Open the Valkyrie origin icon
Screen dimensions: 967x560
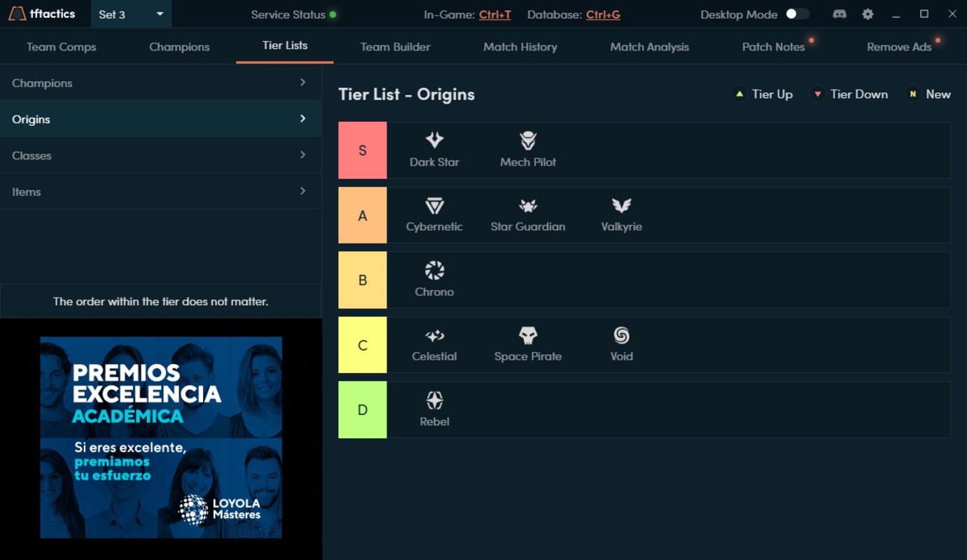click(x=621, y=206)
